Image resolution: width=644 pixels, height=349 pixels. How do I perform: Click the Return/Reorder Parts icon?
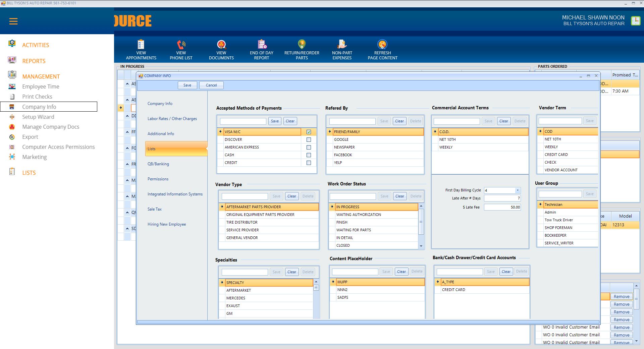pyautogui.click(x=302, y=45)
